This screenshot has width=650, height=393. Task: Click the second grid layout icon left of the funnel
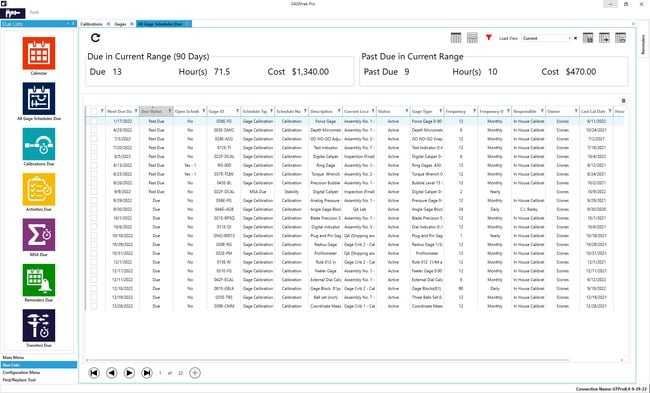coord(472,38)
